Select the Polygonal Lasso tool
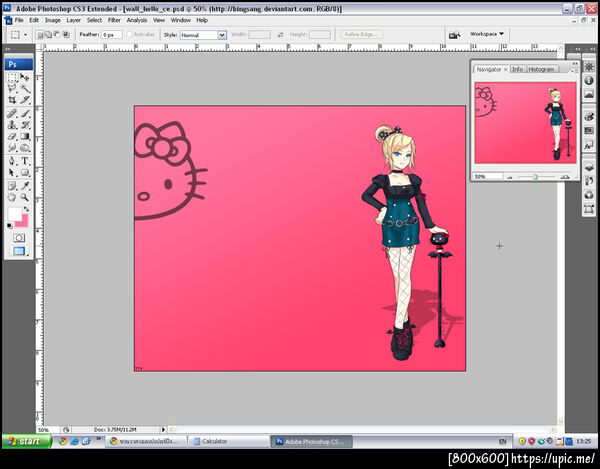Screen dimensions: 600x469 (x=12, y=89)
